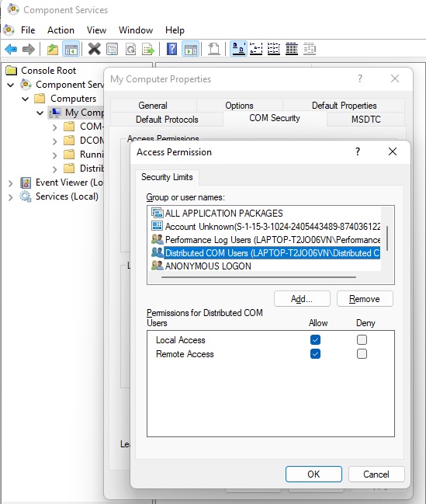
Task: Click the Component Services title bar icon
Action: [x=13, y=9]
